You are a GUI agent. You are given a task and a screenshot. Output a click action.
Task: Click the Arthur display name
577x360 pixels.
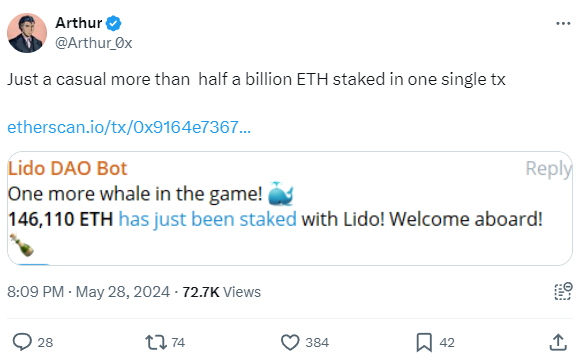click(79, 23)
